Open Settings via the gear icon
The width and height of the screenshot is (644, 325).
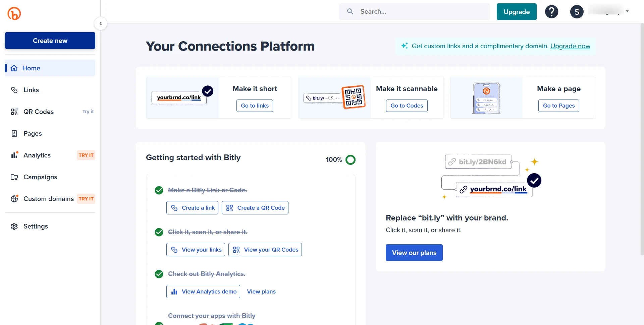[x=14, y=226]
